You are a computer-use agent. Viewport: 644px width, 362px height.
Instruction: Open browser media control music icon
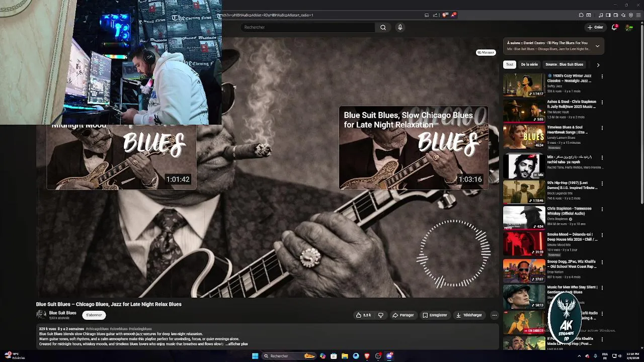[x=601, y=15]
